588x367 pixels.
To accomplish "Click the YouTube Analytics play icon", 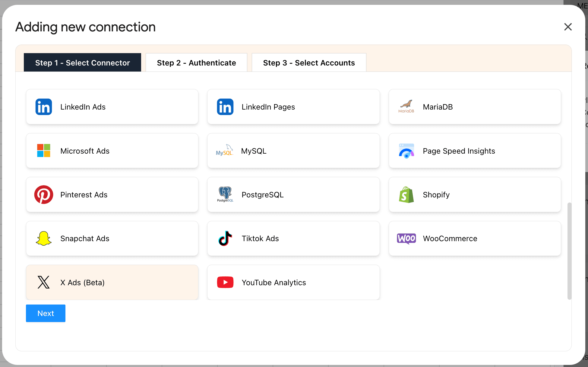I will pyautogui.click(x=225, y=282).
